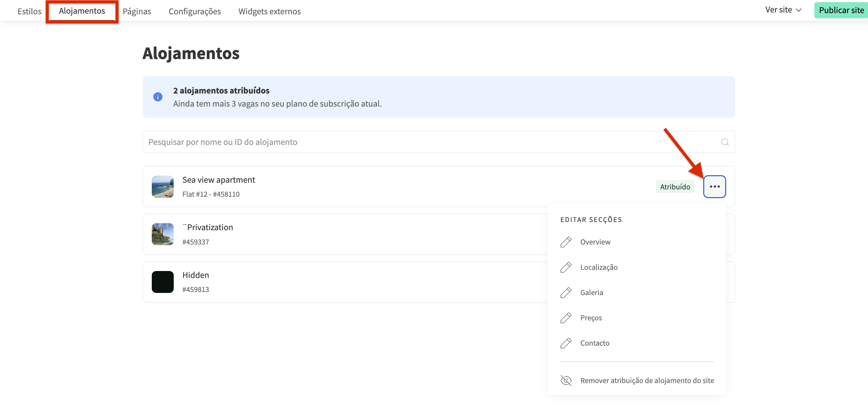The image size is (868, 405).
Task: Click the pencil icon next to Galeria
Action: click(x=566, y=292)
